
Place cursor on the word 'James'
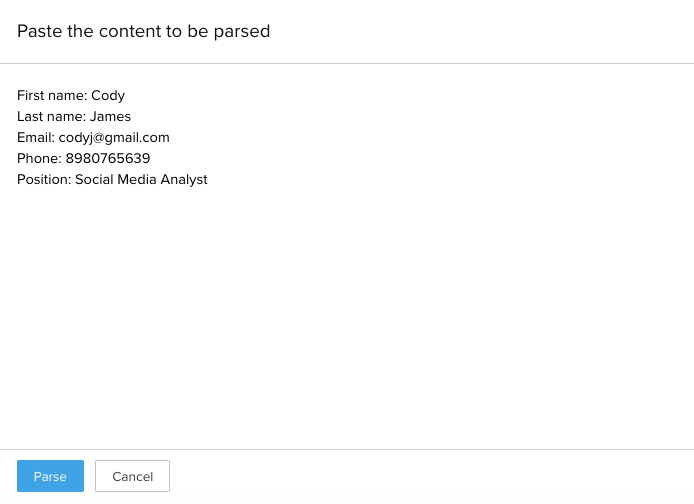pos(110,117)
